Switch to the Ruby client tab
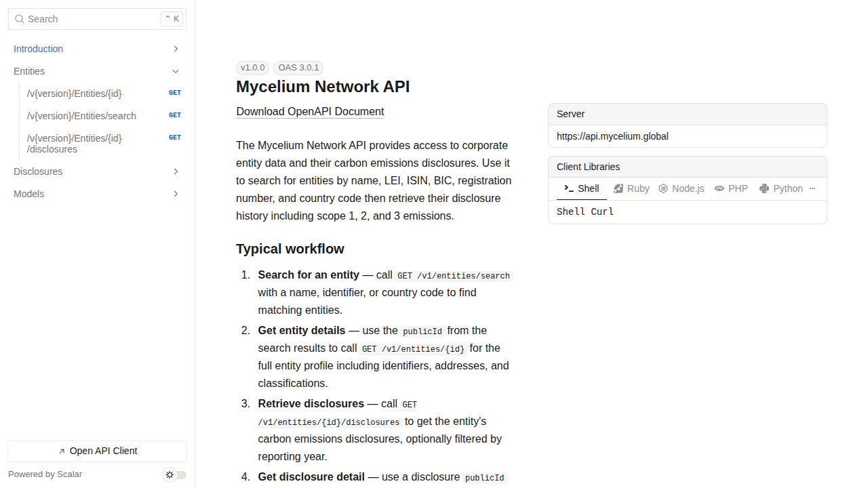This screenshot has height=488, width=868. tap(632, 188)
